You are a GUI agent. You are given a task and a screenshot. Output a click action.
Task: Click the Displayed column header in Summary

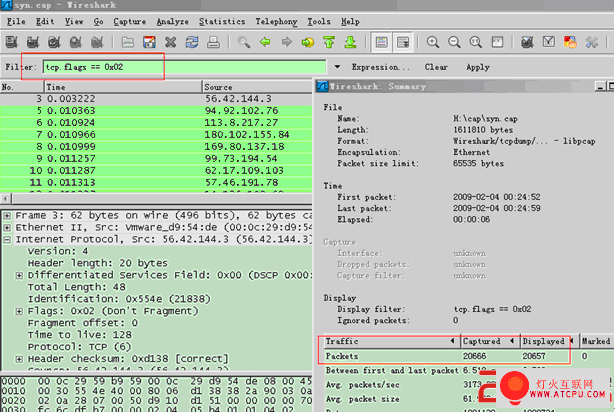point(549,341)
